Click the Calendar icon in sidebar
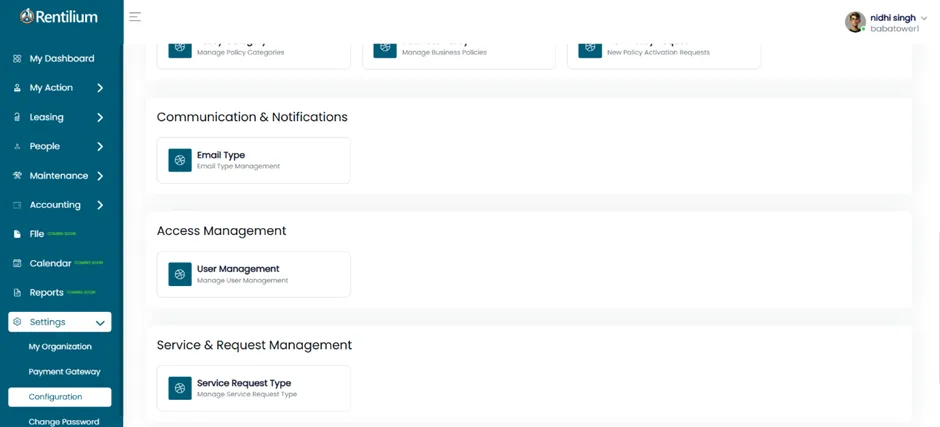This screenshot has width=940, height=427. coord(17,263)
